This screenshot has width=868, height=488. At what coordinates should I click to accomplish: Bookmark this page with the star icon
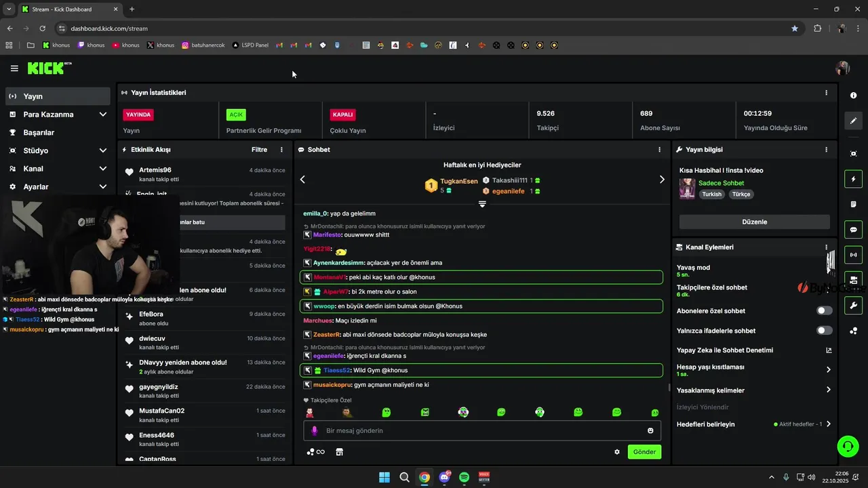pos(795,28)
